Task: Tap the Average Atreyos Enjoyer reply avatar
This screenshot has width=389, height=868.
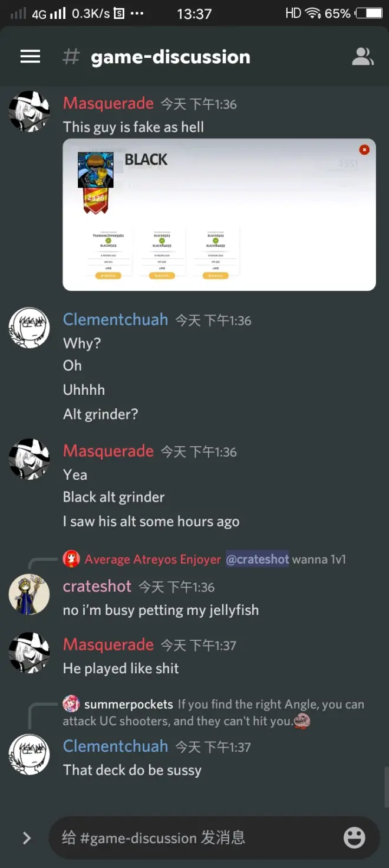Action: (x=71, y=559)
